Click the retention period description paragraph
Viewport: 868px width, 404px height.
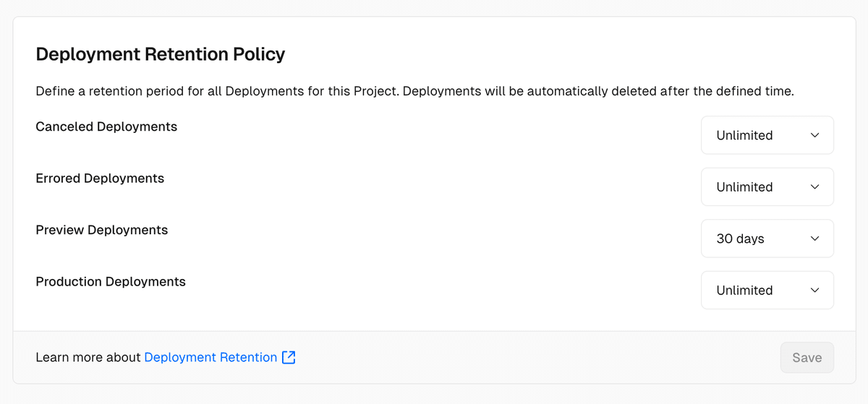pyautogui.click(x=415, y=92)
